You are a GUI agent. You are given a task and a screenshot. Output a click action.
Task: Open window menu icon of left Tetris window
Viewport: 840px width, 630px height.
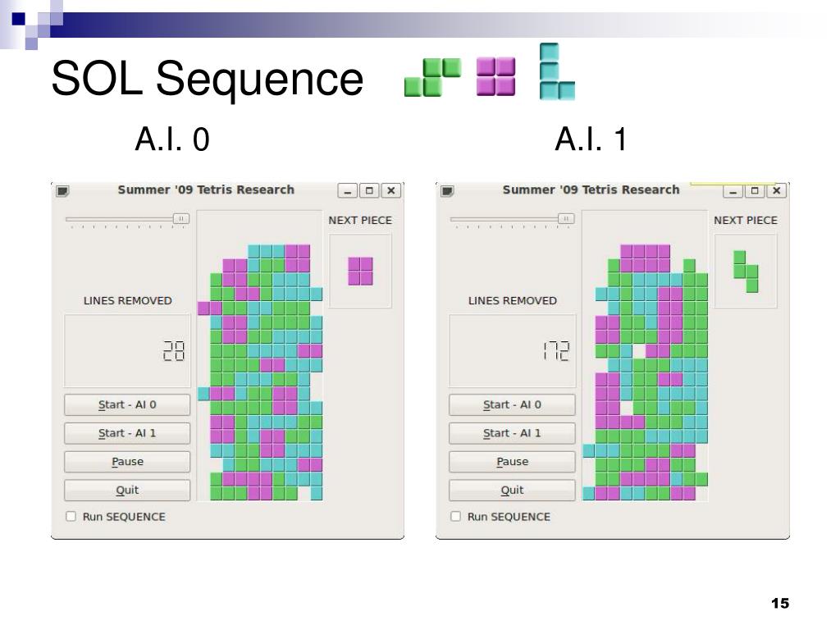click(62, 190)
